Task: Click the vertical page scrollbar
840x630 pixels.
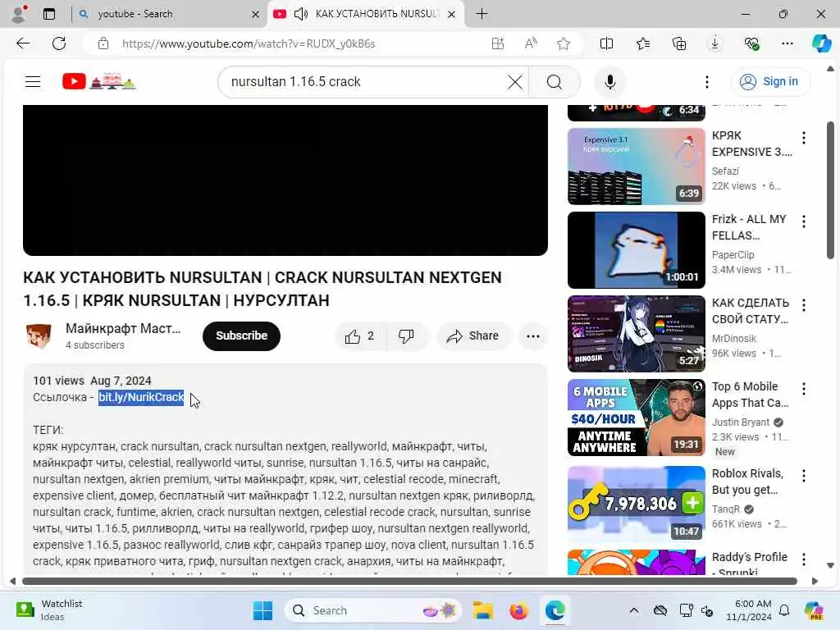Action: (x=830, y=190)
